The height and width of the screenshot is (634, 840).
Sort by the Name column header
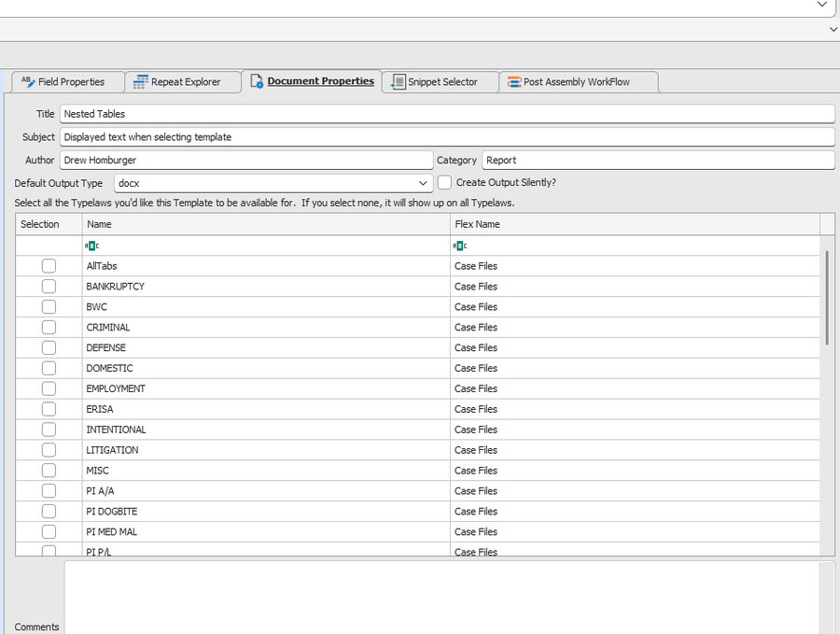coord(266,224)
